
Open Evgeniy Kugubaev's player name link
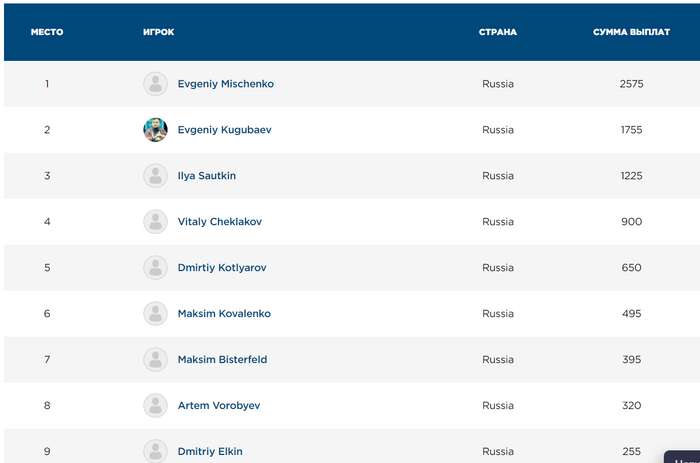click(225, 130)
